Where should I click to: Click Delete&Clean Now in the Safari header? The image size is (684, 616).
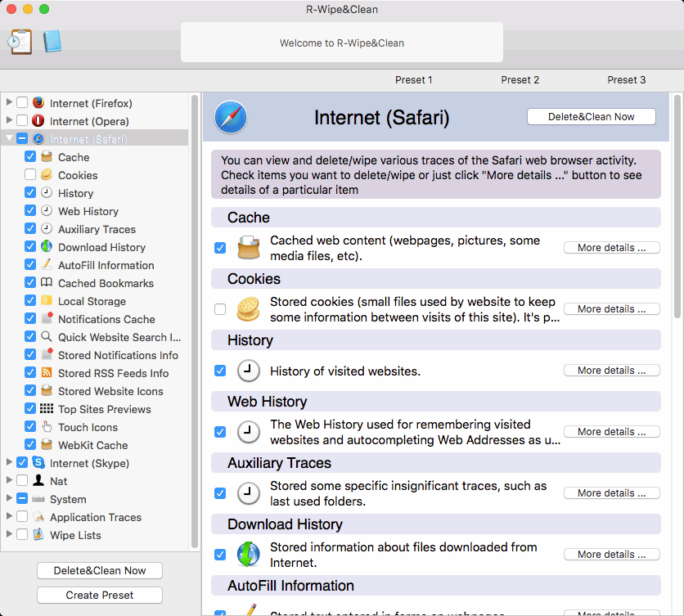[591, 116]
